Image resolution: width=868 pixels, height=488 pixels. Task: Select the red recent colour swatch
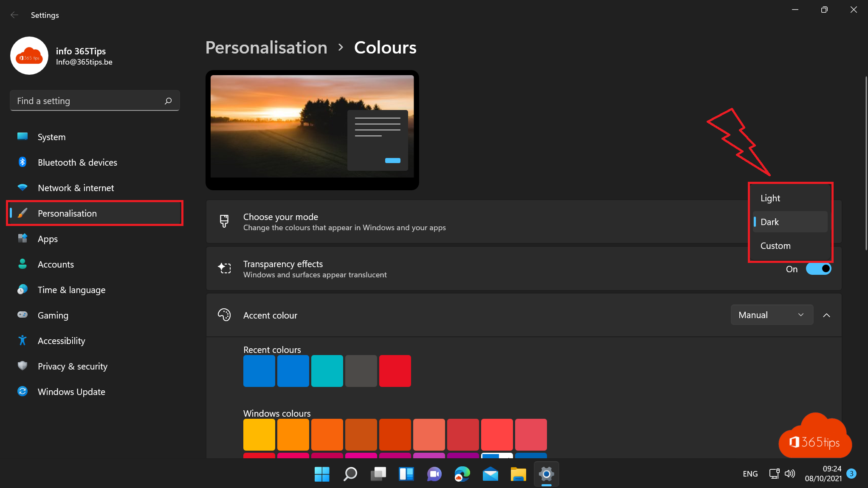click(x=394, y=371)
